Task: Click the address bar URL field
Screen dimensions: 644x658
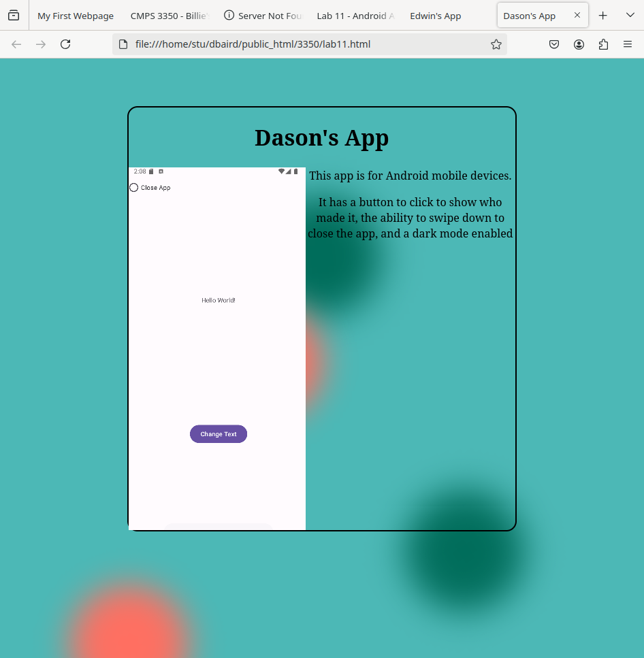Action: (x=300, y=44)
